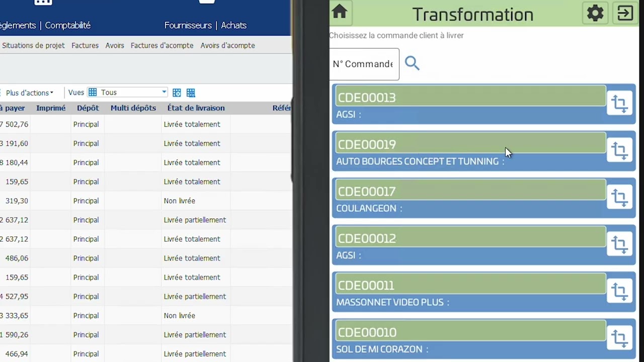Click Non livrée in the 333,65 row
Viewport: 644px width, 362px height.
pyautogui.click(x=179, y=315)
